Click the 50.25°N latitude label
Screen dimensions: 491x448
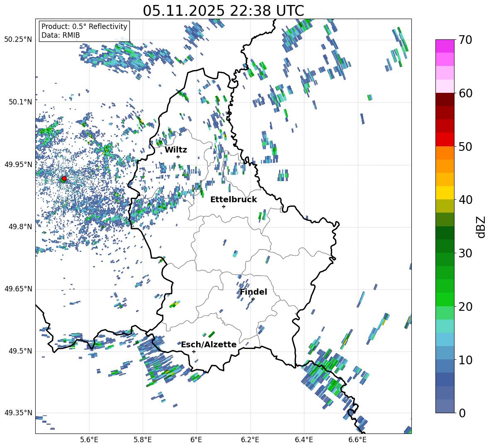[x=18, y=39]
